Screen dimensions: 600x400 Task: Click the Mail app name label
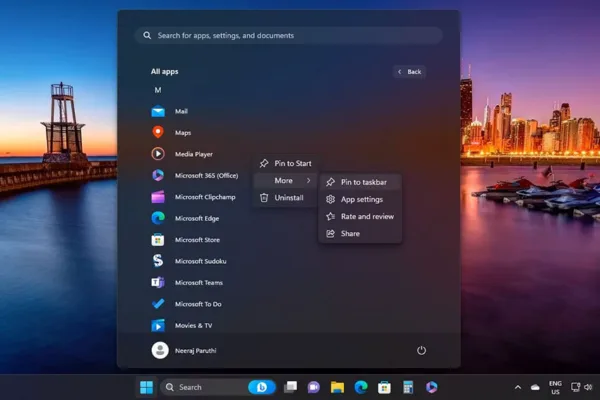coord(181,111)
